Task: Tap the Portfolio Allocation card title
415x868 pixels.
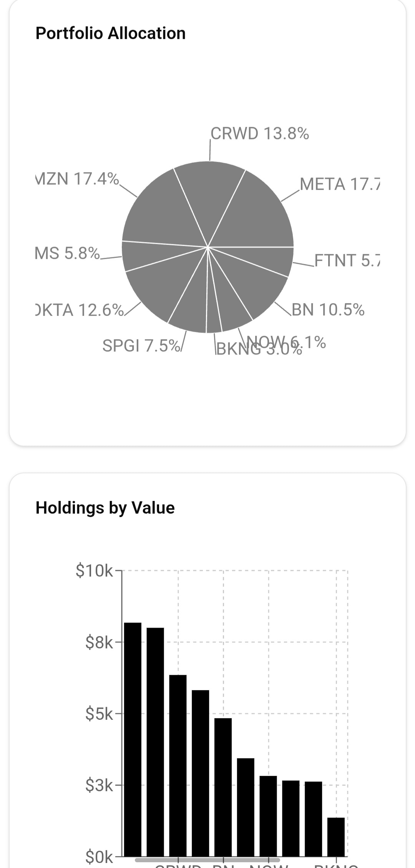Action: pyautogui.click(x=111, y=33)
